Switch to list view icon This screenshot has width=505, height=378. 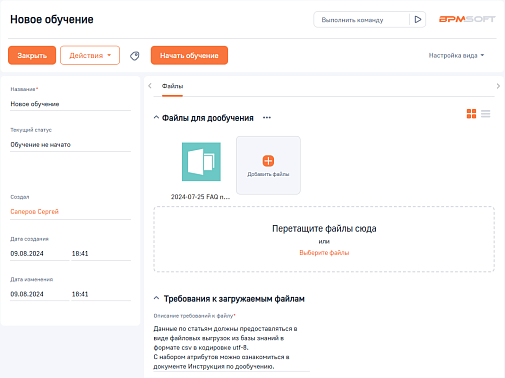486,114
